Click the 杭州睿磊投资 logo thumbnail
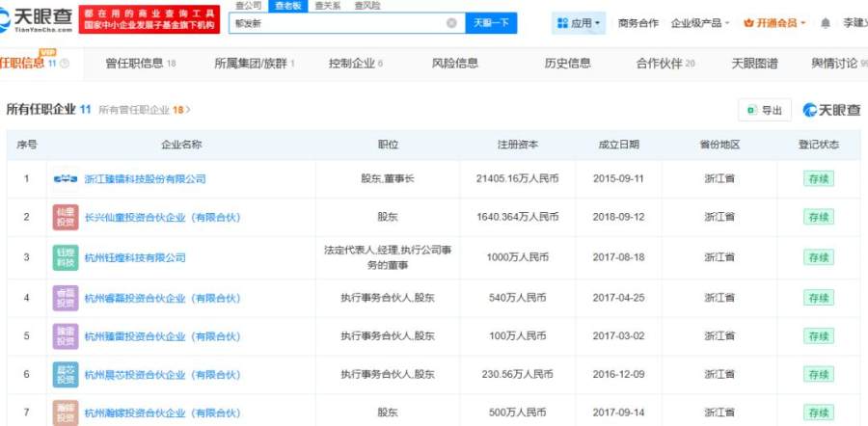Image resolution: width=868 pixels, height=426 pixels. coord(66,298)
